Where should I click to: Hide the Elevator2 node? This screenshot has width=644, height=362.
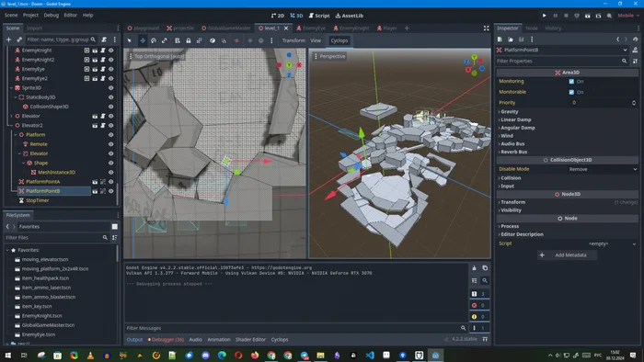[x=111, y=126]
